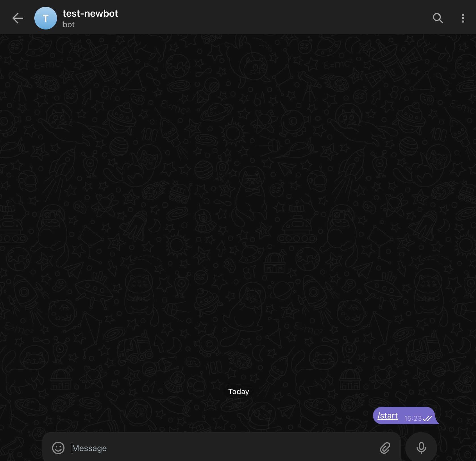The width and height of the screenshot is (476, 461).
Task: Open search in this chat
Action: click(x=438, y=18)
